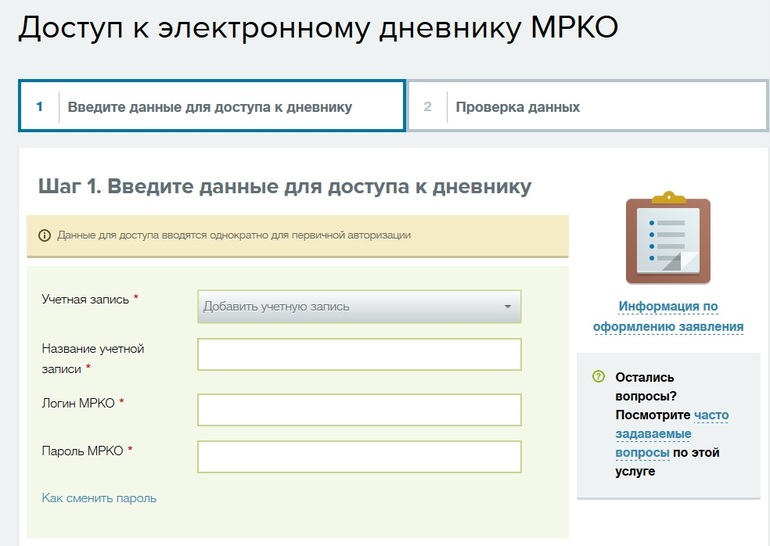Click the clipboard application form icon
The width and height of the screenshot is (770, 546).
tap(668, 239)
